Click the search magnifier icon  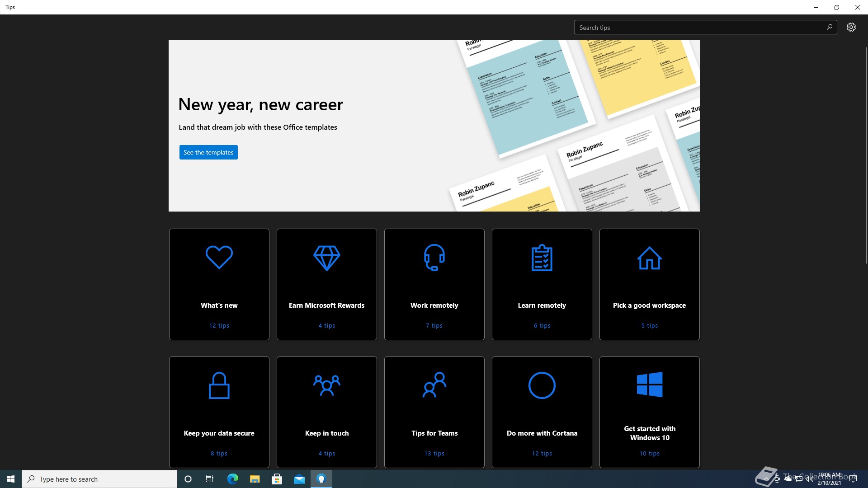(x=829, y=27)
